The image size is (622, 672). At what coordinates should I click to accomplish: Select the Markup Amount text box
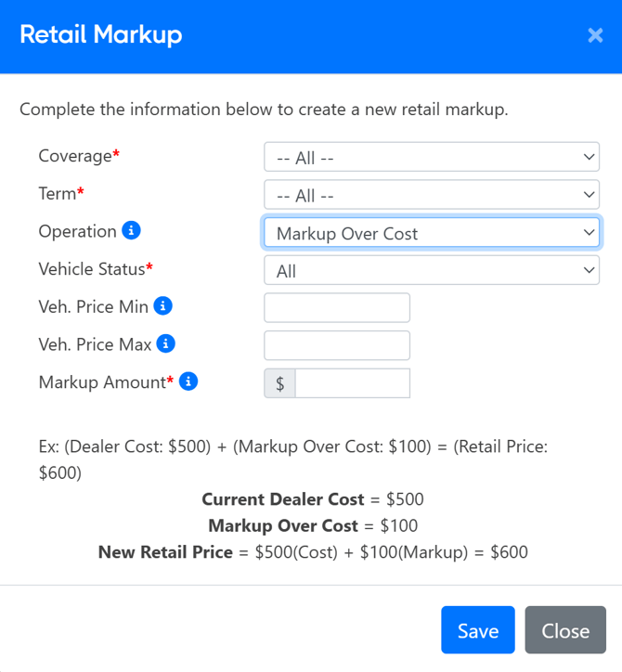click(352, 383)
